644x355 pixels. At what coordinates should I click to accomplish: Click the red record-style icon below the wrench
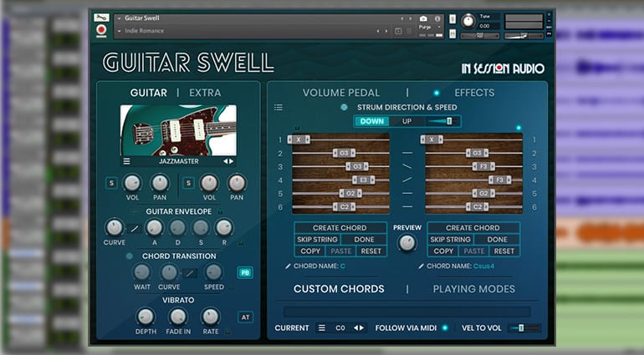pyautogui.click(x=101, y=30)
